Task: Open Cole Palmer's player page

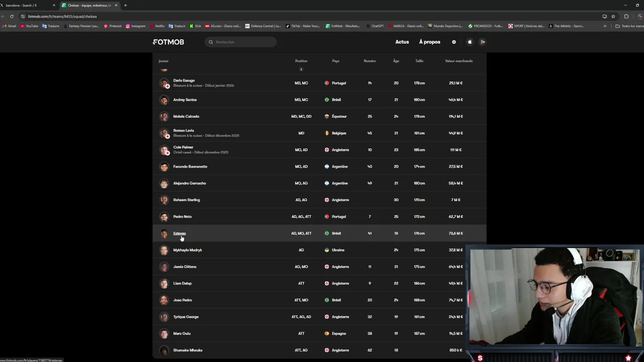Action: pos(183,147)
